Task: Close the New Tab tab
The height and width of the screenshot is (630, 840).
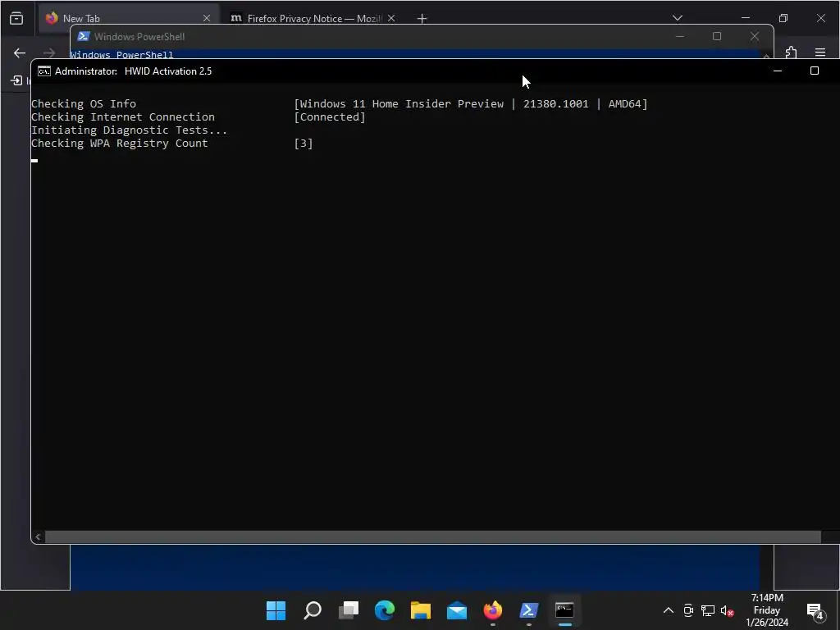Action: [x=207, y=18]
